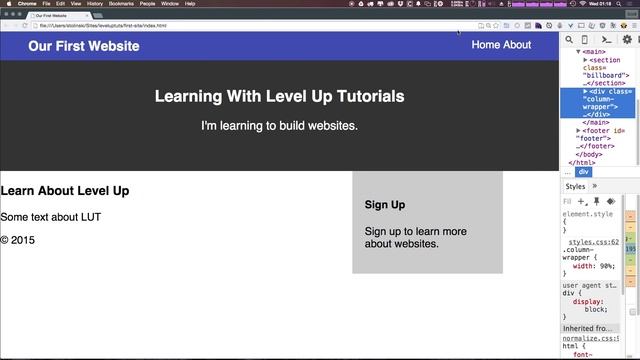Click the closing </html> tag row
This screenshot has width=640, height=360.
coord(582,162)
